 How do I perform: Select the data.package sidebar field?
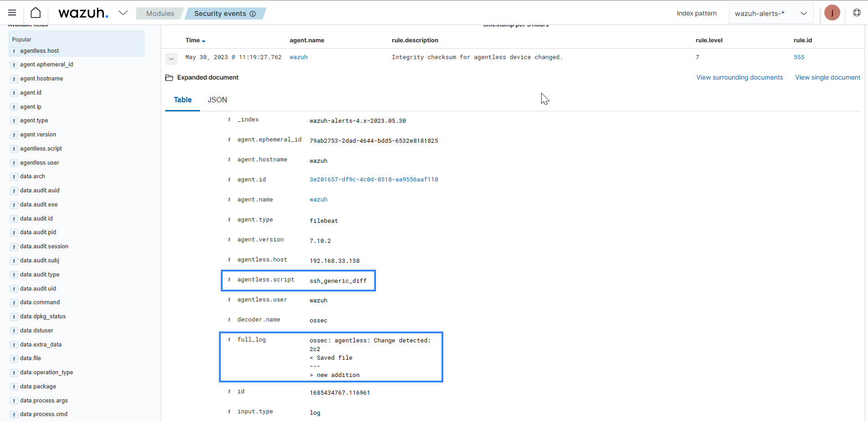coord(38,387)
